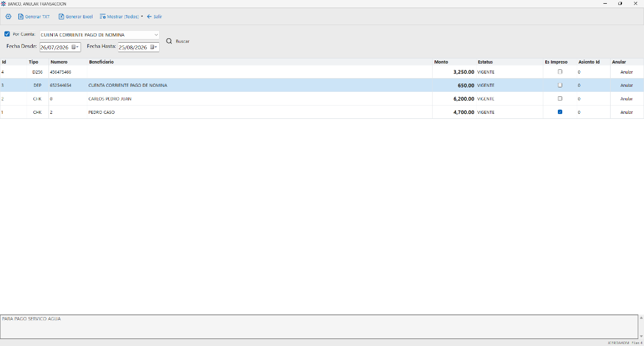The width and height of the screenshot is (644, 346).
Task: Anular PEDRO CASO check
Action: (x=626, y=112)
